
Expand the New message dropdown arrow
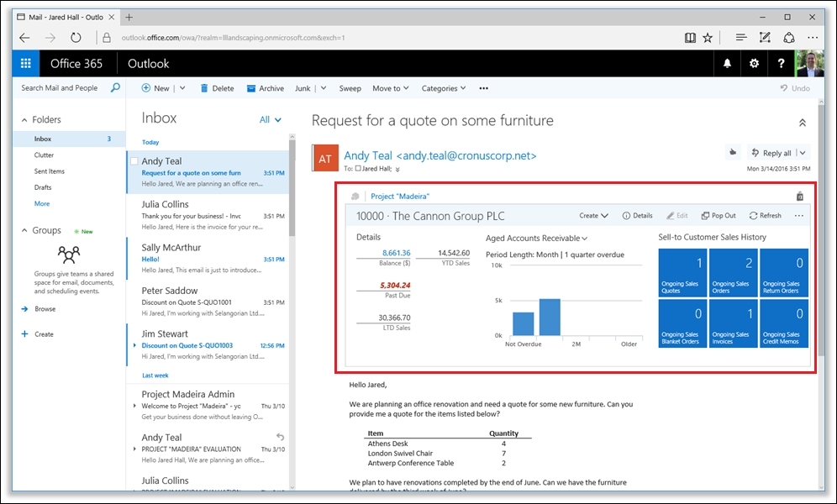182,88
